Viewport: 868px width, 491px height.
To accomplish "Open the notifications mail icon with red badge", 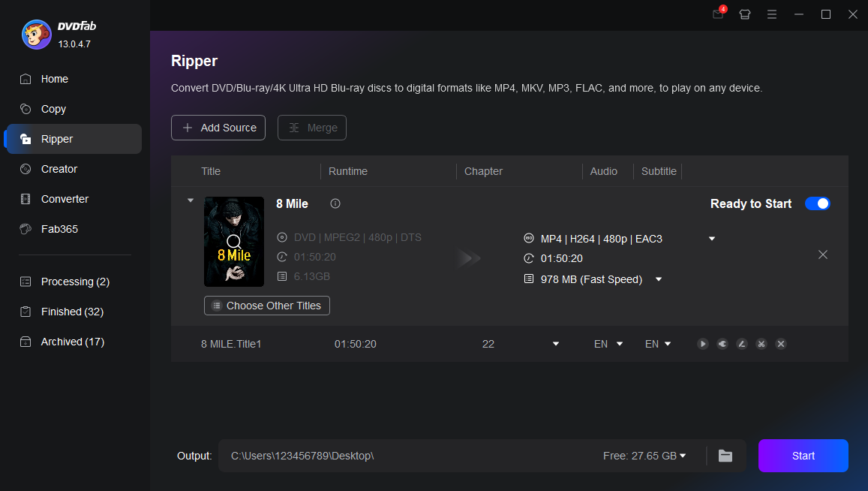I will (719, 14).
